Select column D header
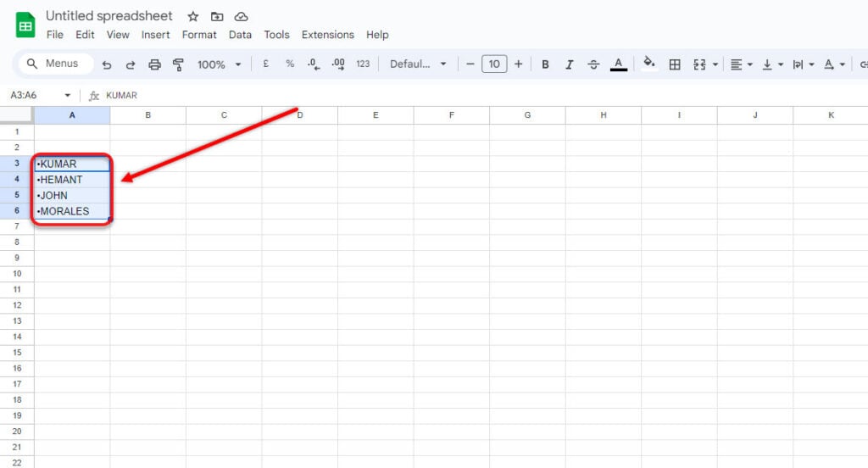This screenshot has height=468, width=868. tap(300, 115)
